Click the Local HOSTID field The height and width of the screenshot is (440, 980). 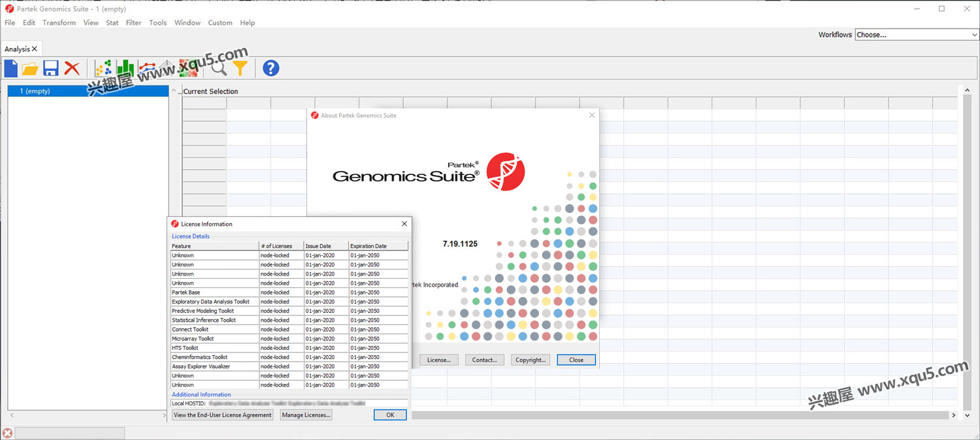point(289,403)
